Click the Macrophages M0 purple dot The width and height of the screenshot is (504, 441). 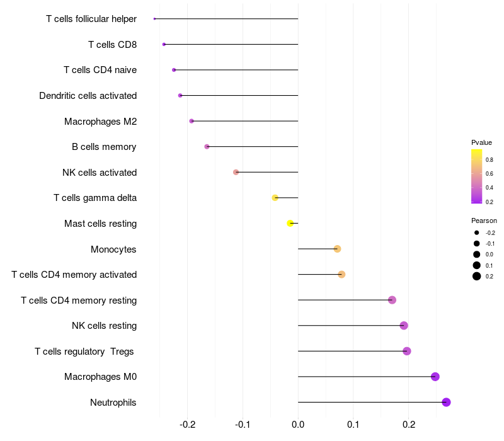[435, 376]
